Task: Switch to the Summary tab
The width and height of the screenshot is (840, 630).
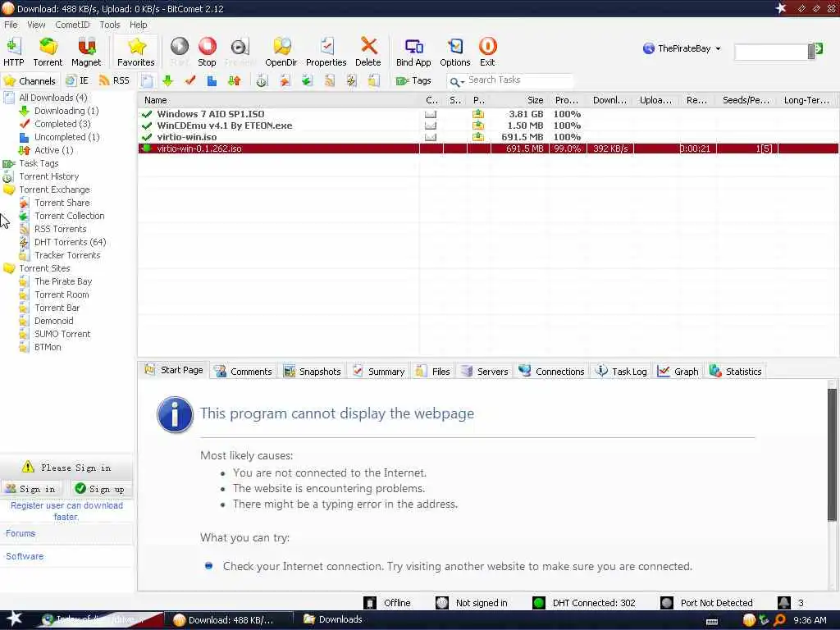Action: 379,372
